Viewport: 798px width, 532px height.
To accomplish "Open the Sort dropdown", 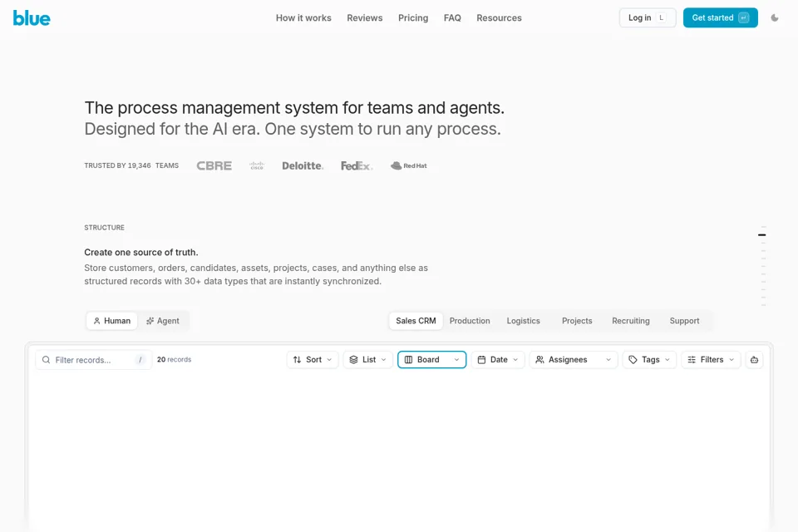I will (x=313, y=360).
